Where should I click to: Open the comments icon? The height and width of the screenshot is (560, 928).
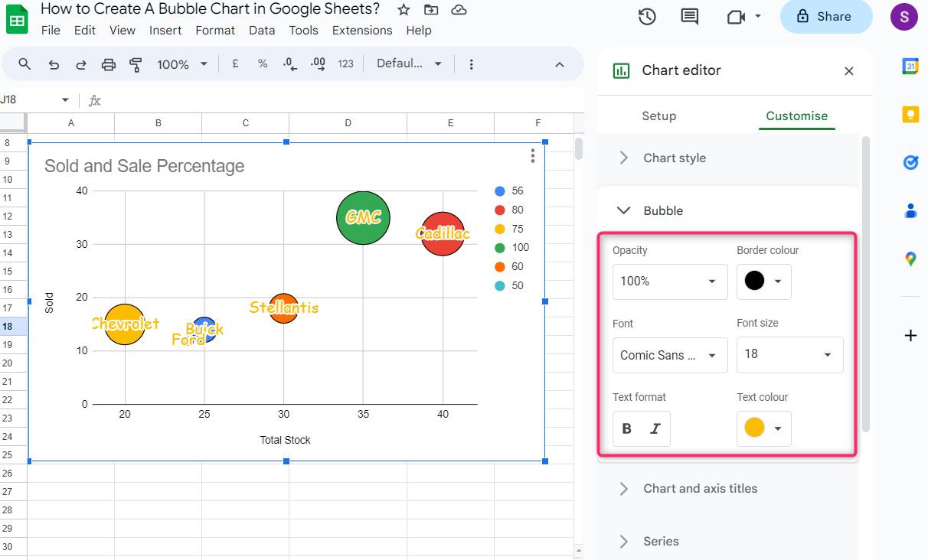(690, 17)
